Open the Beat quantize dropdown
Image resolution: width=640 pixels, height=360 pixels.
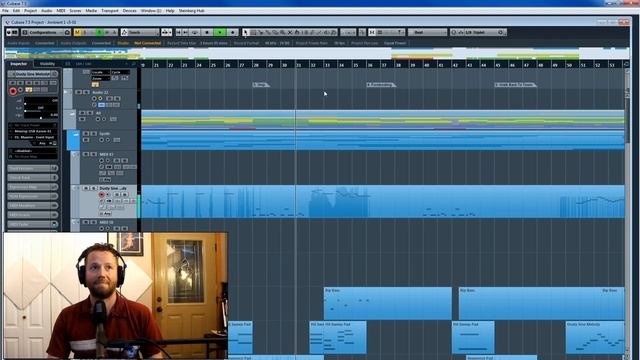pyautogui.click(x=427, y=32)
